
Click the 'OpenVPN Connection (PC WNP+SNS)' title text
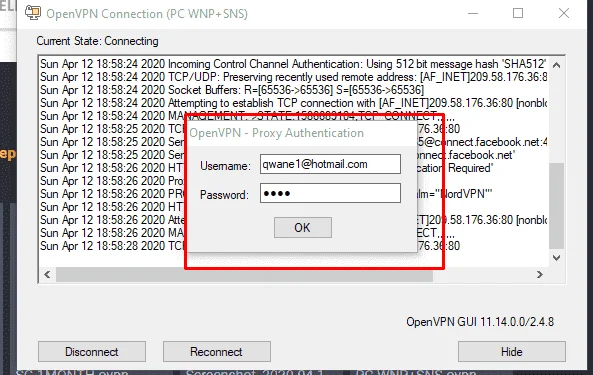point(147,14)
